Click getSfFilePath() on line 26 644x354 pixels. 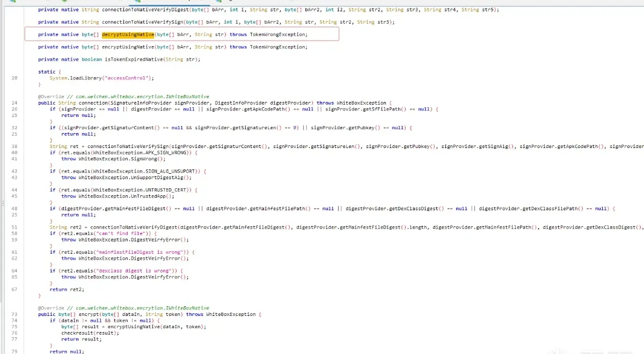point(384,109)
